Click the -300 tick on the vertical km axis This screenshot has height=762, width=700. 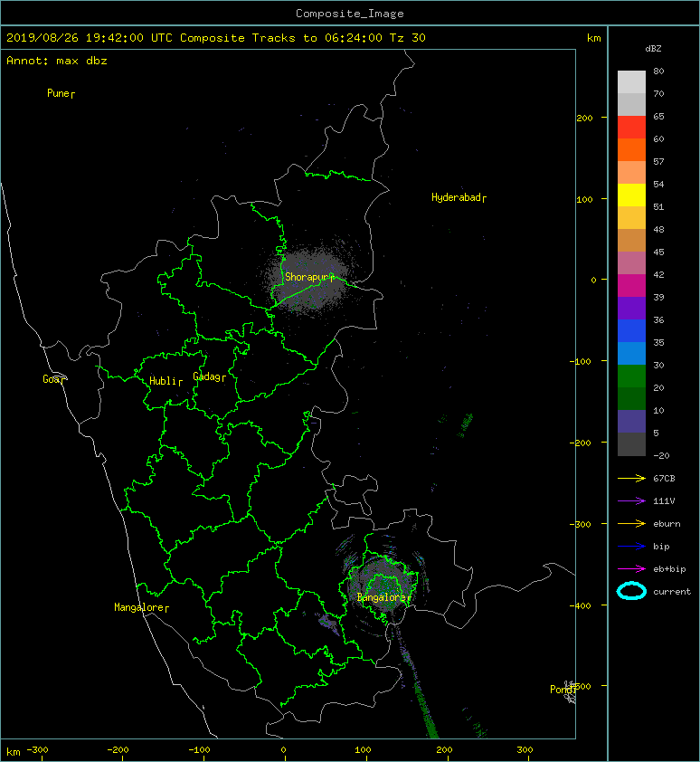click(x=581, y=524)
